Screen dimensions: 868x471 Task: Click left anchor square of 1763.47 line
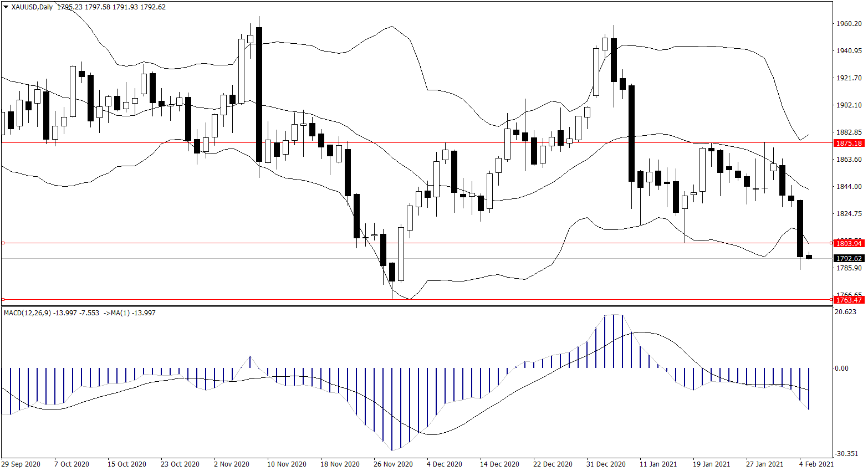[3, 300]
